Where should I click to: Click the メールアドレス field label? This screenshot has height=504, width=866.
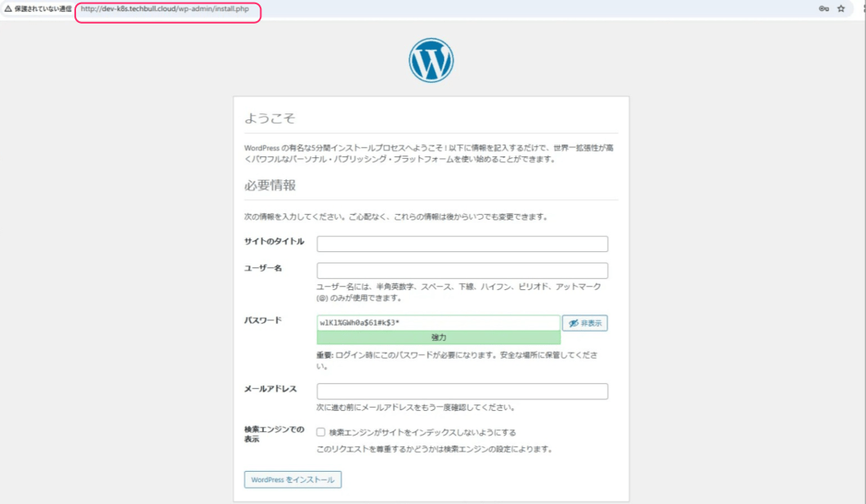[x=270, y=389]
